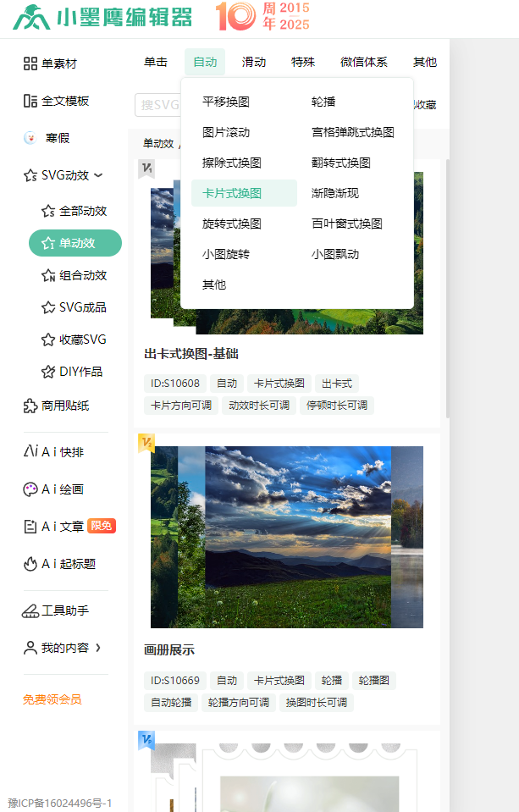Click the 出卡式 tag
Image resolution: width=519 pixels, height=812 pixels.
(337, 384)
